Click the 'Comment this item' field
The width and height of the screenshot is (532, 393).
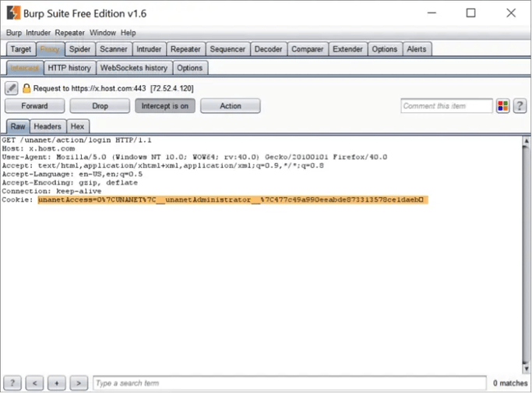446,106
